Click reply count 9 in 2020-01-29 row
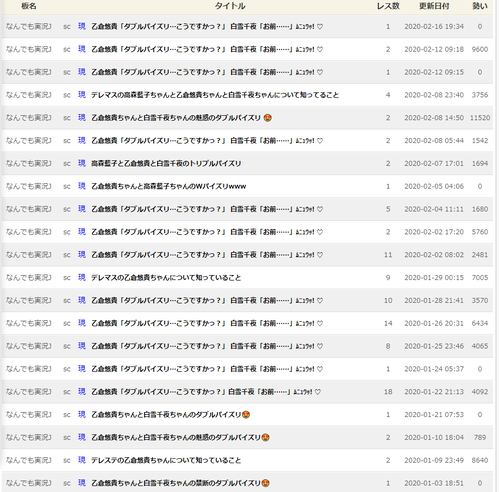This screenshot has height=492, width=499. click(388, 278)
